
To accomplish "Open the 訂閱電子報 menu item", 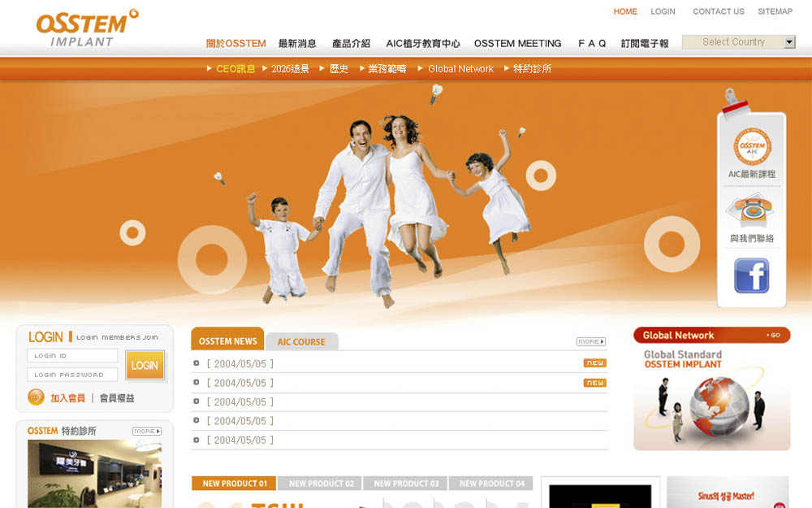I will tap(645, 44).
